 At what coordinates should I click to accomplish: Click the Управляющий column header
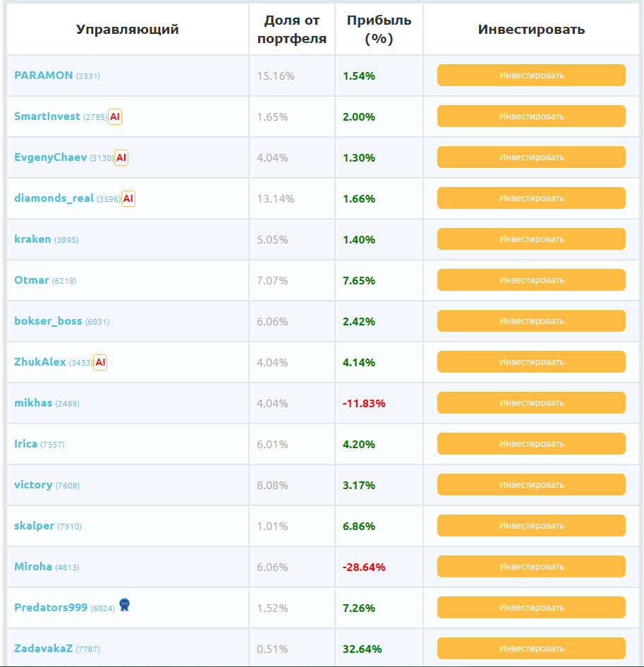pos(128,30)
